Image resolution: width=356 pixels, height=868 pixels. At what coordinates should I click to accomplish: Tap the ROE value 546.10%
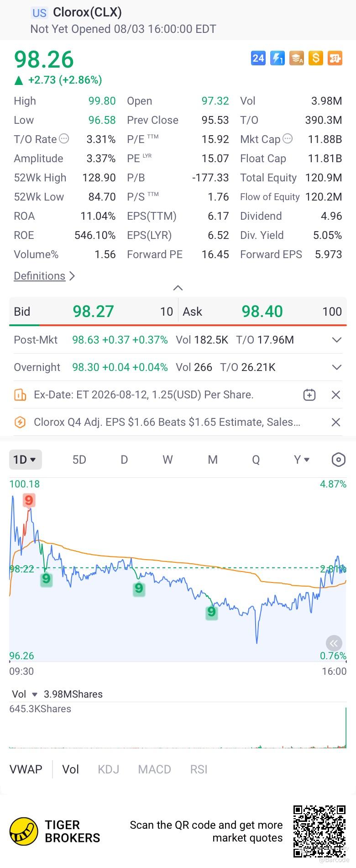(x=95, y=235)
